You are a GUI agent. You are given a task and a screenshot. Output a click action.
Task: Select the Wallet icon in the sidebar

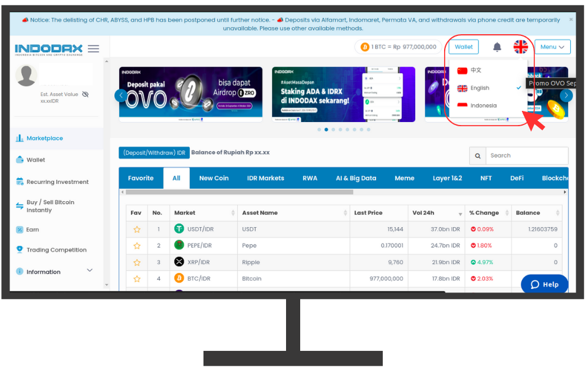(x=19, y=159)
